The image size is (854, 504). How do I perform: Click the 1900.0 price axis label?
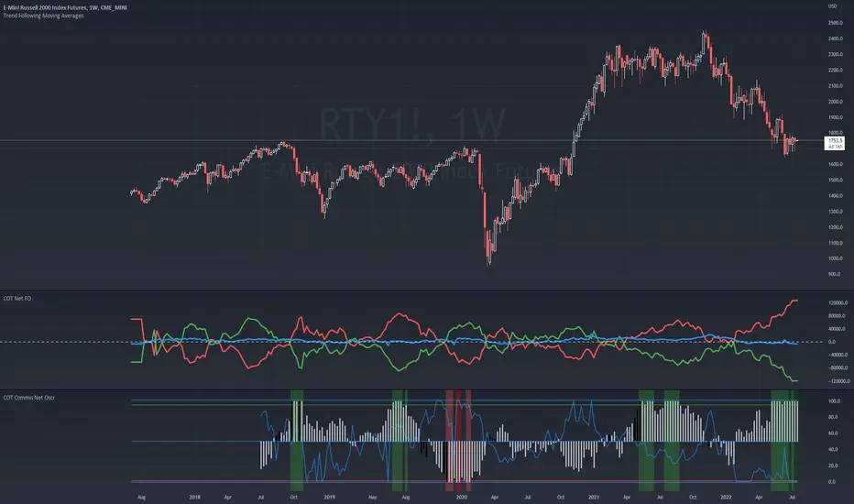tap(835, 117)
